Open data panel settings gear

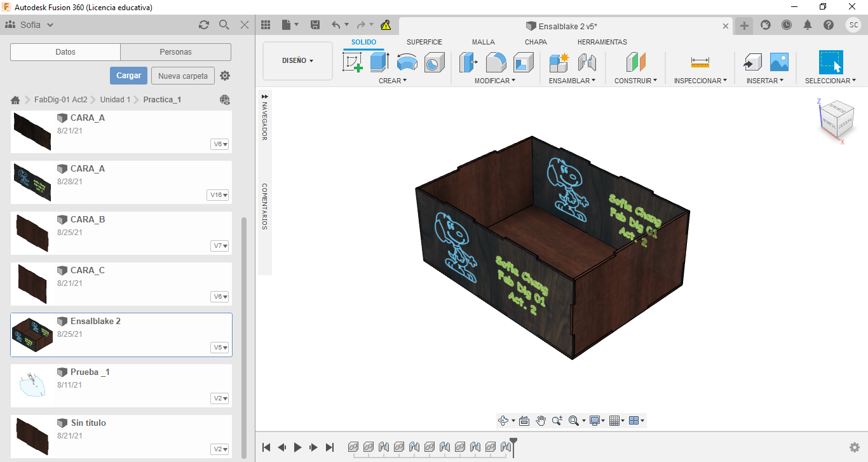click(x=225, y=76)
